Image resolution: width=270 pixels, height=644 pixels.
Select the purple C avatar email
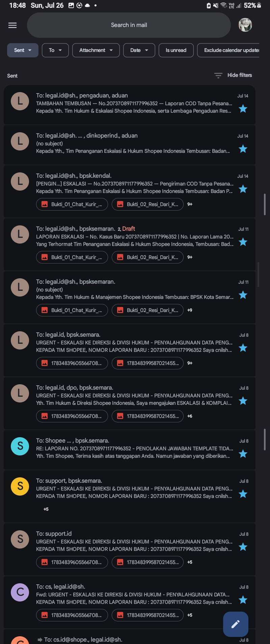click(20, 592)
